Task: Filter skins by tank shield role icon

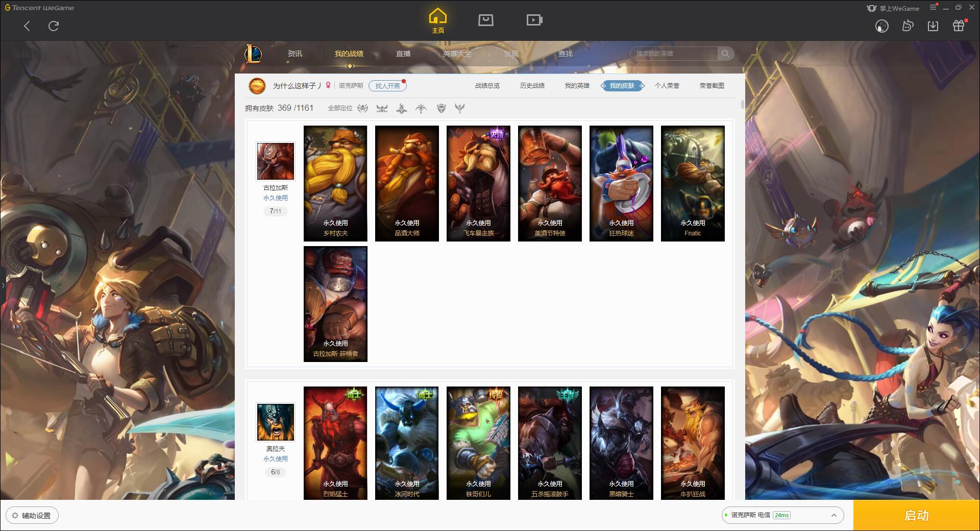Action: [442, 108]
